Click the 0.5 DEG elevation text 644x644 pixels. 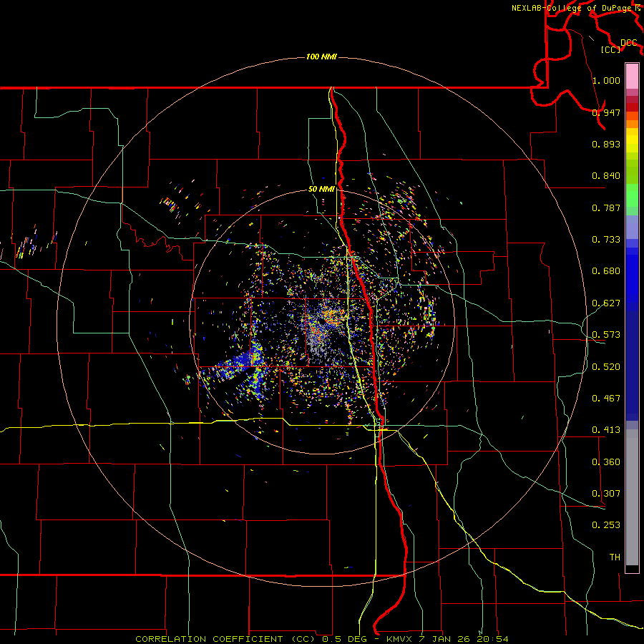[x=344, y=639]
